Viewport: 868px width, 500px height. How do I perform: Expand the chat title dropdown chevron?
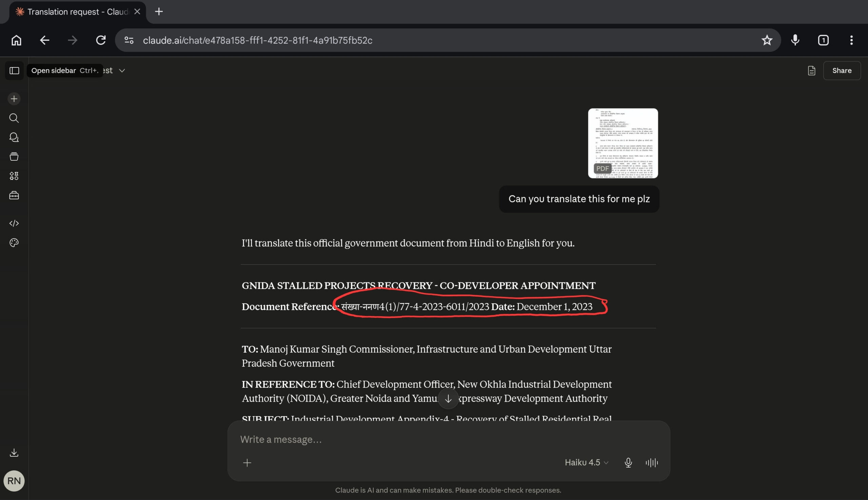coord(122,71)
